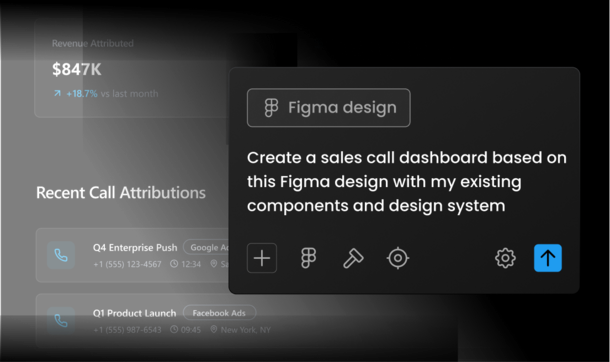Select the Q4 Enterprise Push title
610x362 pixels.
135,248
